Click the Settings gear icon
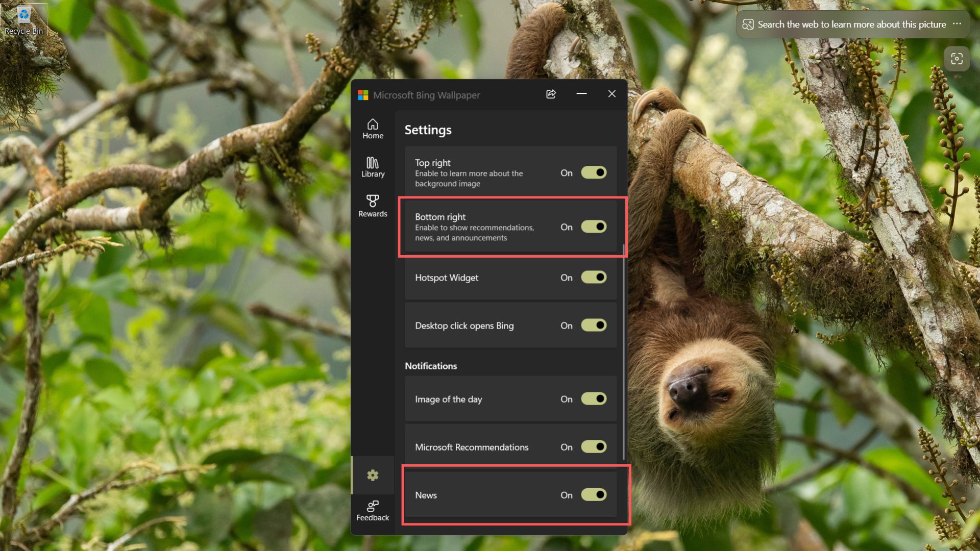 point(373,475)
